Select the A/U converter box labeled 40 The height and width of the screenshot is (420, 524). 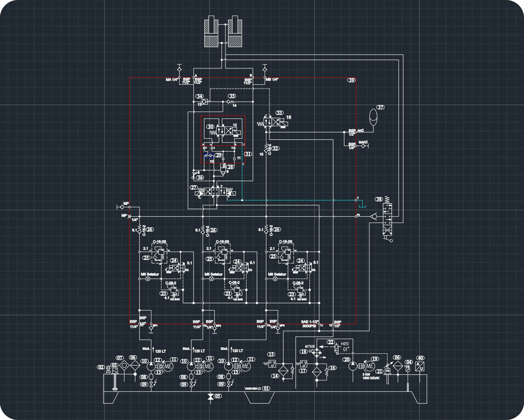point(420,366)
